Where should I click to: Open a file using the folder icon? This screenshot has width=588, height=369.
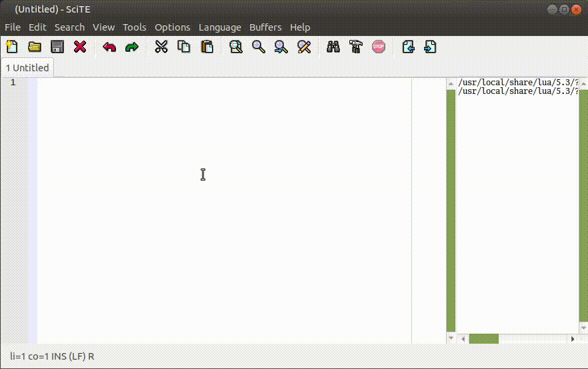(x=35, y=47)
